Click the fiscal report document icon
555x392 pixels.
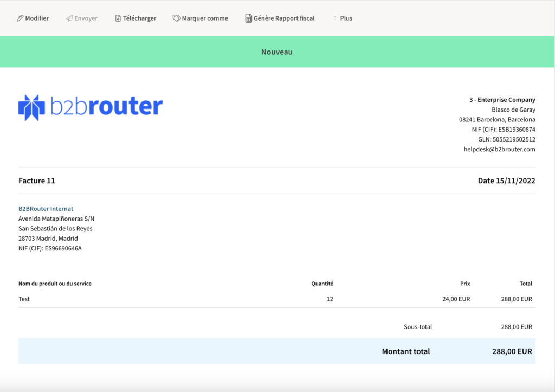[x=248, y=18]
